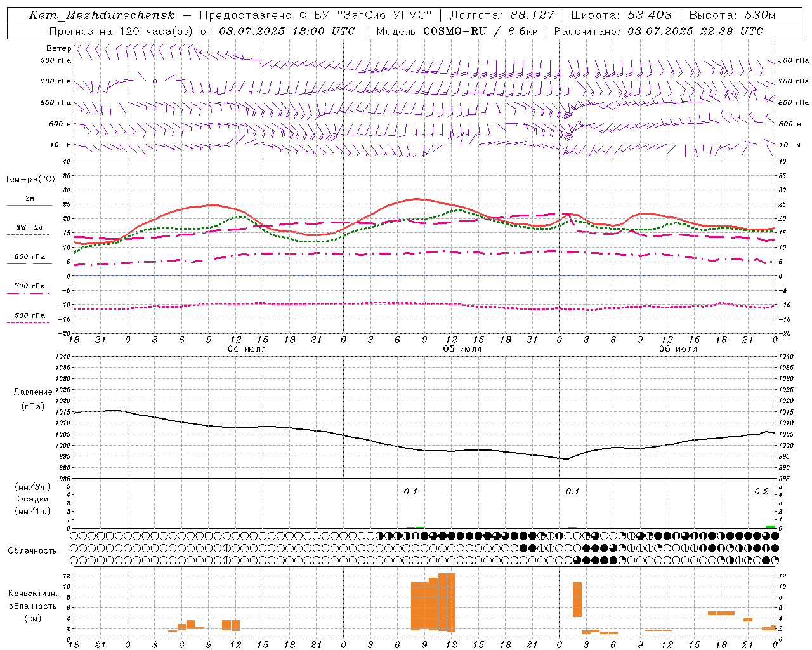Click the Широта: 53.403 value

tap(622, 15)
